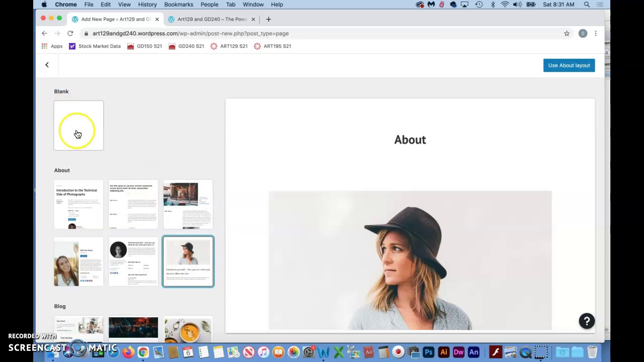Choose the Add Your Name smiling woman layout
The width and height of the screenshot is (644, 362).
(x=78, y=261)
